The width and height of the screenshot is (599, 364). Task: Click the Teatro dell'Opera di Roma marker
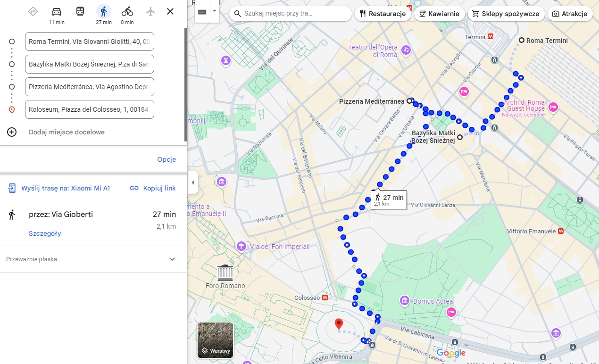pos(406,50)
